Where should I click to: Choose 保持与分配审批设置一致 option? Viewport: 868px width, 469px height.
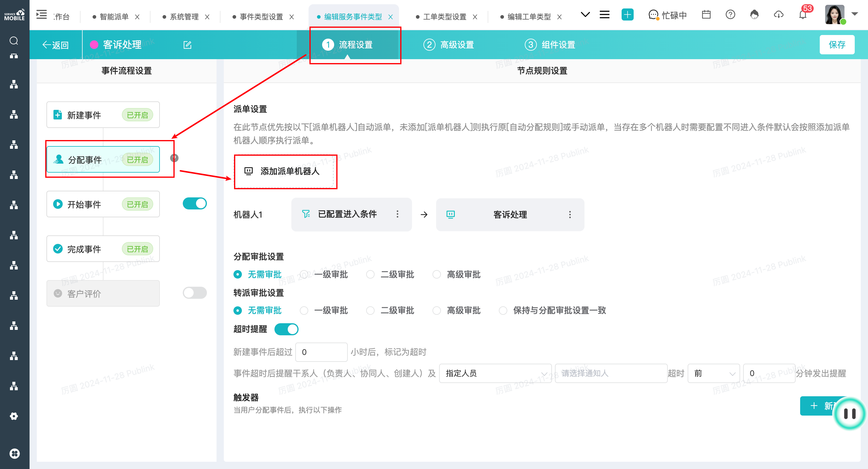tap(553, 311)
